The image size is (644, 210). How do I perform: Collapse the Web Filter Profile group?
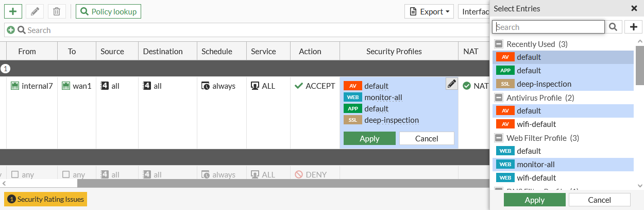(499, 138)
